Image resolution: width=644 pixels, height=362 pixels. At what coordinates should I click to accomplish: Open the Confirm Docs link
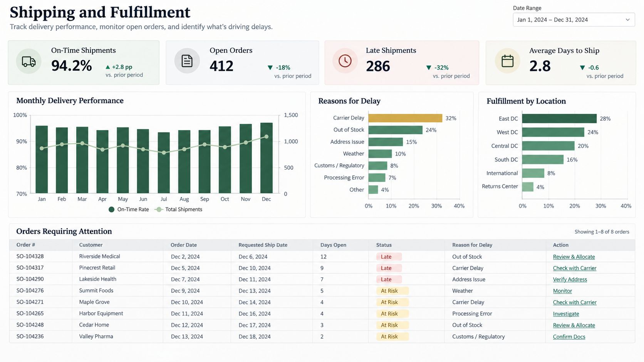tap(569, 337)
